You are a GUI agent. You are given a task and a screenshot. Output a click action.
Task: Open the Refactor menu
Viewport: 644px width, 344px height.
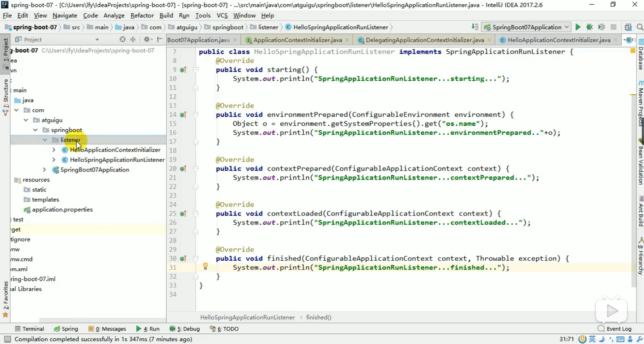tap(142, 15)
